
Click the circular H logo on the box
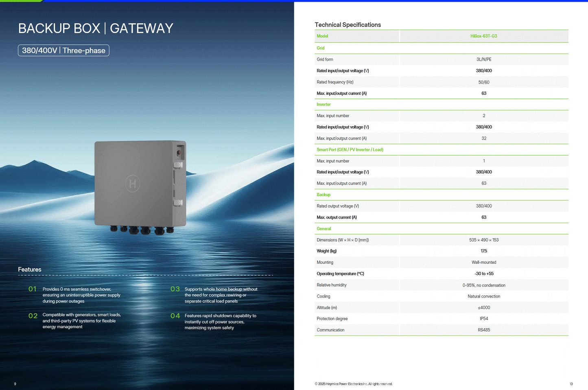(133, 184)
